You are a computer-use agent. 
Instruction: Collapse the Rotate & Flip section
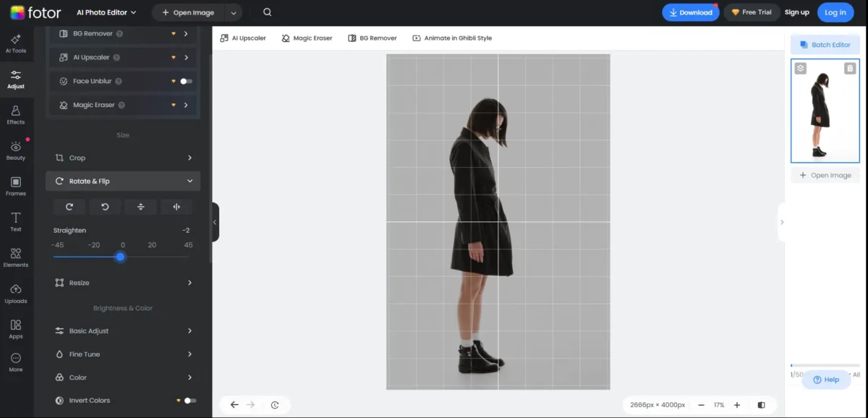pyautogui.click(x=123, y=181)
